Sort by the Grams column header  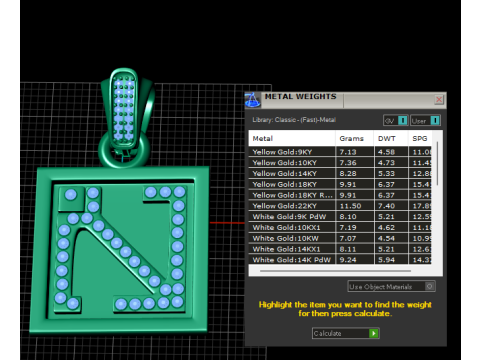[354, 138]
